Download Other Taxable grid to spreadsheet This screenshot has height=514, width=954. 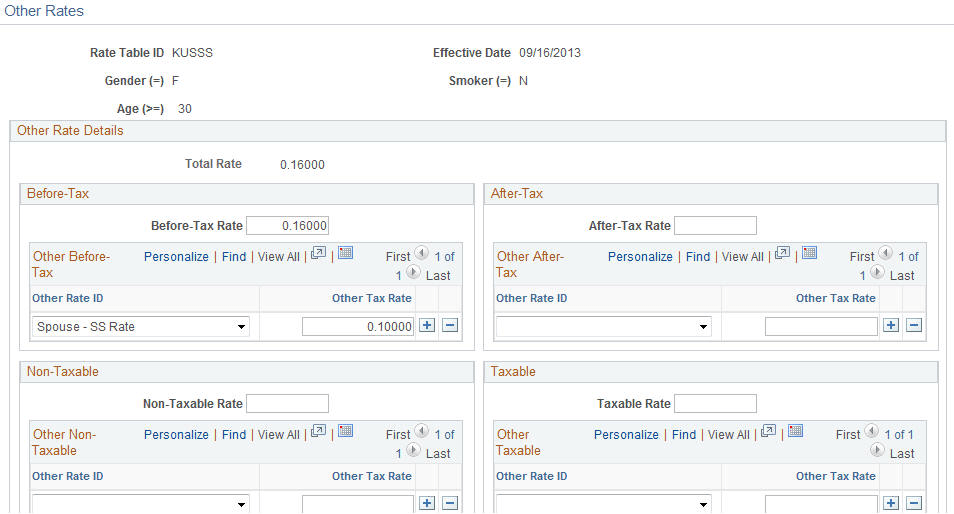(x=795, y=431)
